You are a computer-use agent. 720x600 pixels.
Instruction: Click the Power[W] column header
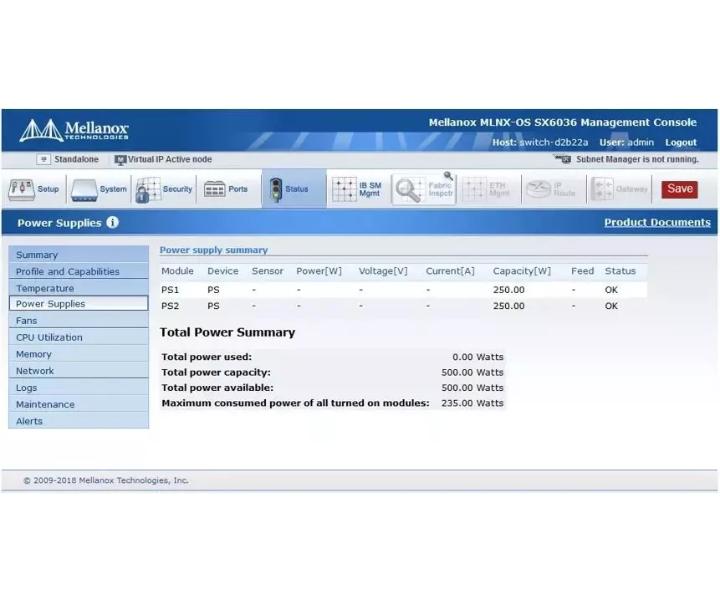pos(319,271)
